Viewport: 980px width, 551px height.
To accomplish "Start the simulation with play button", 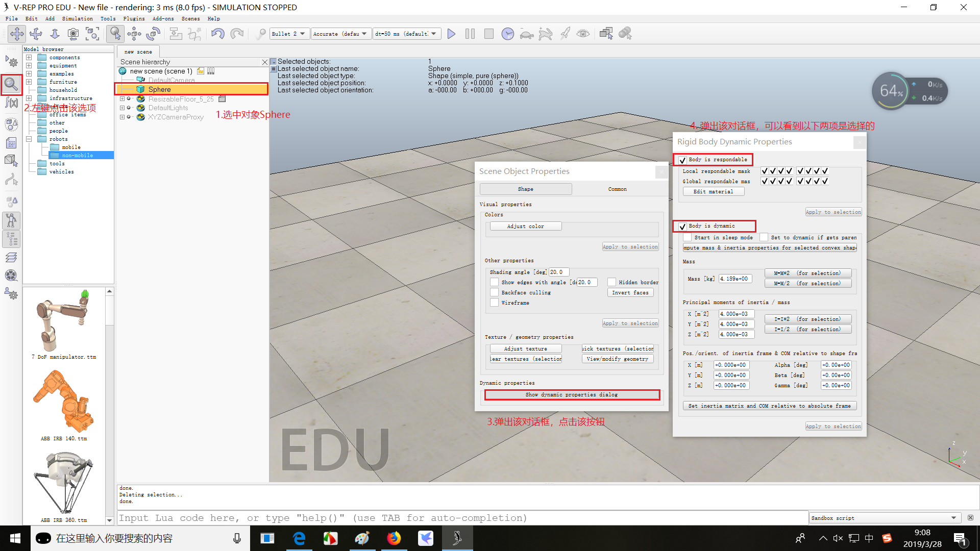I will [451, 34].
